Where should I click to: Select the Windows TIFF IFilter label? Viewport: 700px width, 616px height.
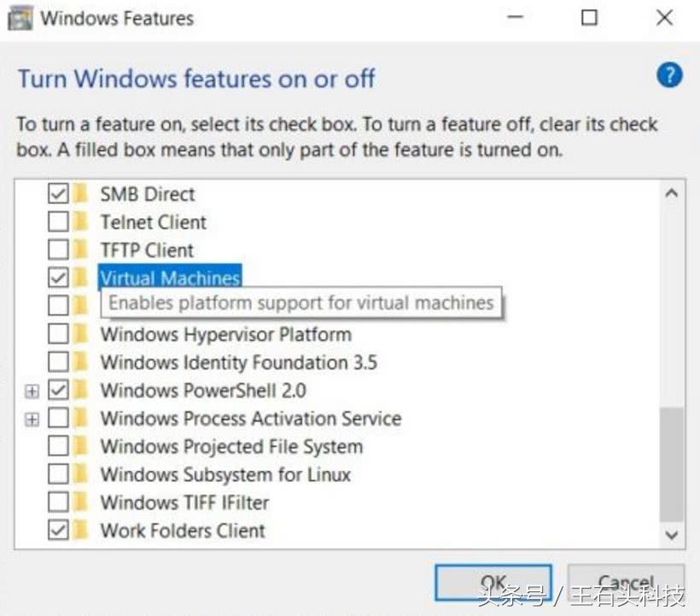coord(184,503)
